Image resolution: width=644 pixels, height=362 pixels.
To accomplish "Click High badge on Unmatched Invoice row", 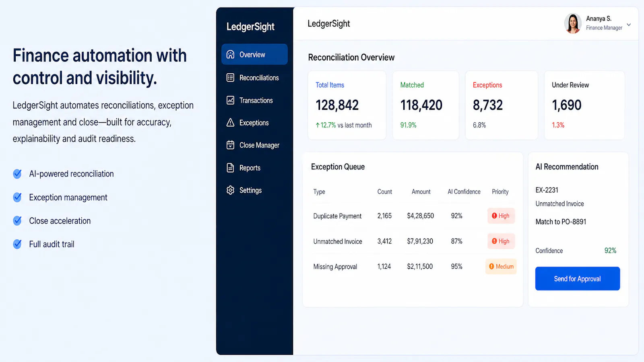I will pos(501,241).
